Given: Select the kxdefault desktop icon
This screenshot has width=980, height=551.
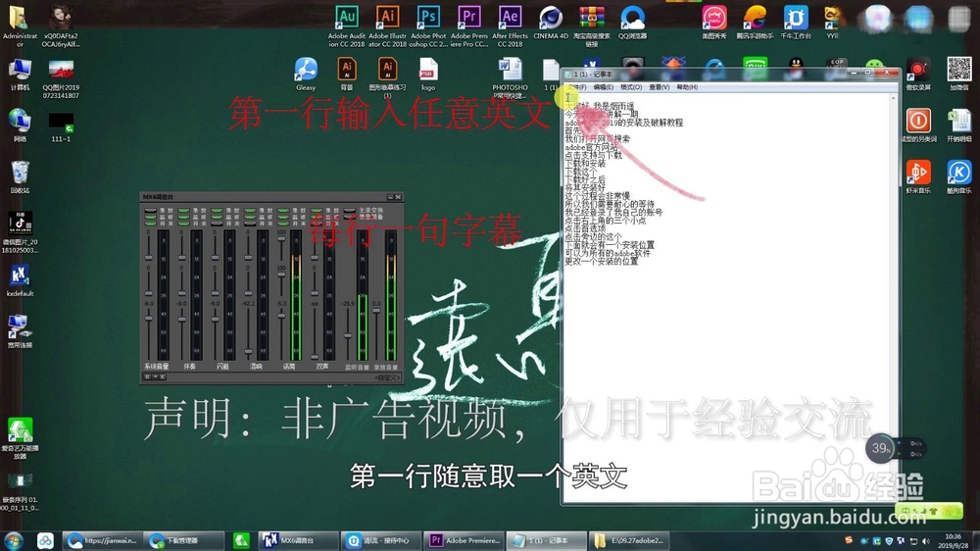Looking at the screenshot, I should [20, 280].
